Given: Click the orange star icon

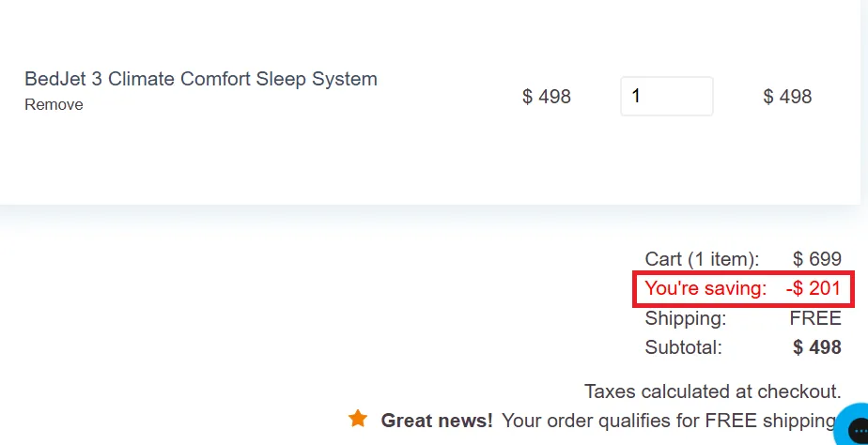Looking at the screenshot, I should pyautogui.click(x=358, y=419).
